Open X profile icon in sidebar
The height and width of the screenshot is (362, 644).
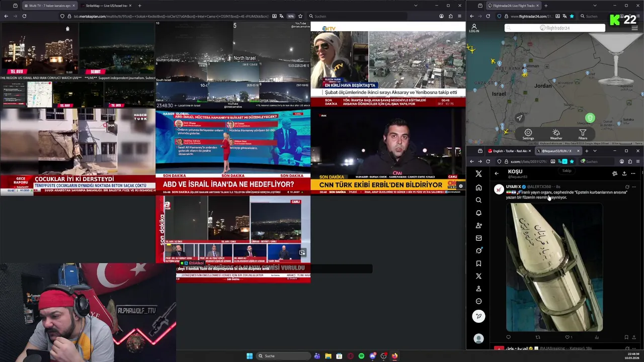(x=478, y=289)
